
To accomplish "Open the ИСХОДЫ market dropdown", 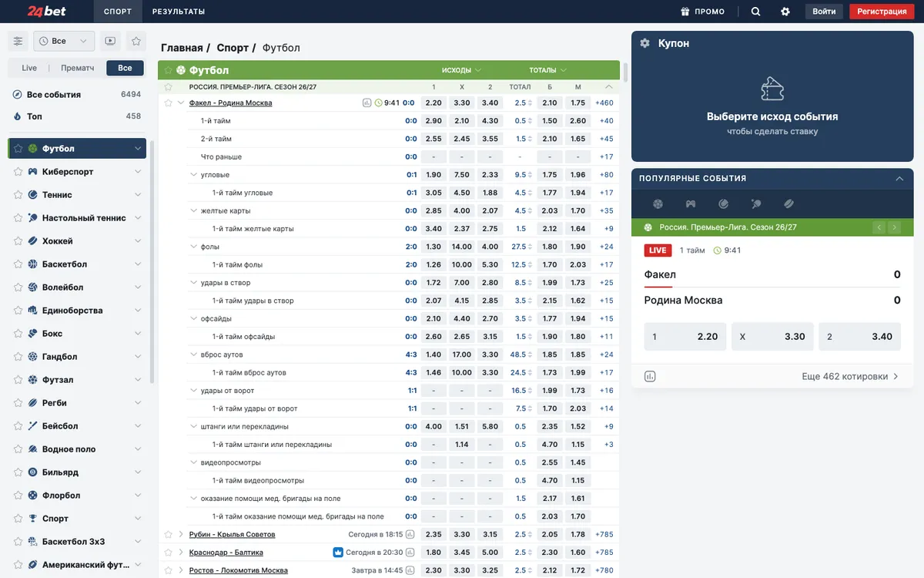I will (461, 70).
